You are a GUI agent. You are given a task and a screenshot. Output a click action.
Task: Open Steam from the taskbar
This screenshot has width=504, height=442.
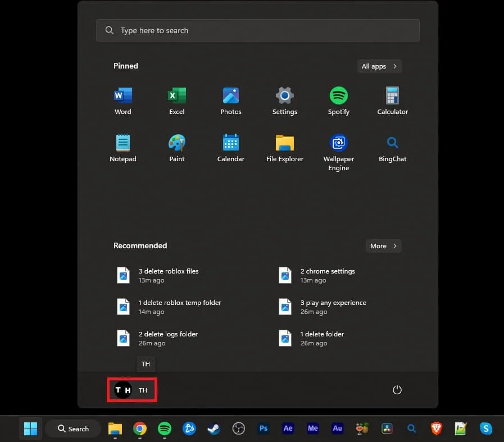[214, 429]
